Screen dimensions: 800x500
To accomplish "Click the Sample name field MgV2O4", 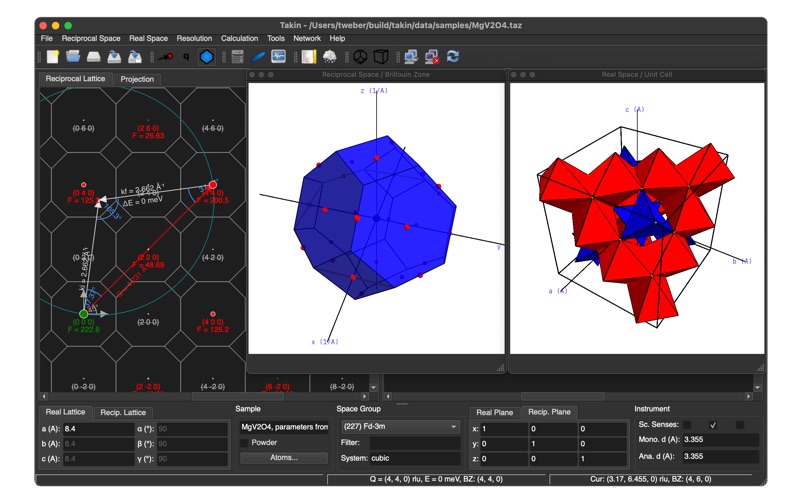I will tap(284, 427).
